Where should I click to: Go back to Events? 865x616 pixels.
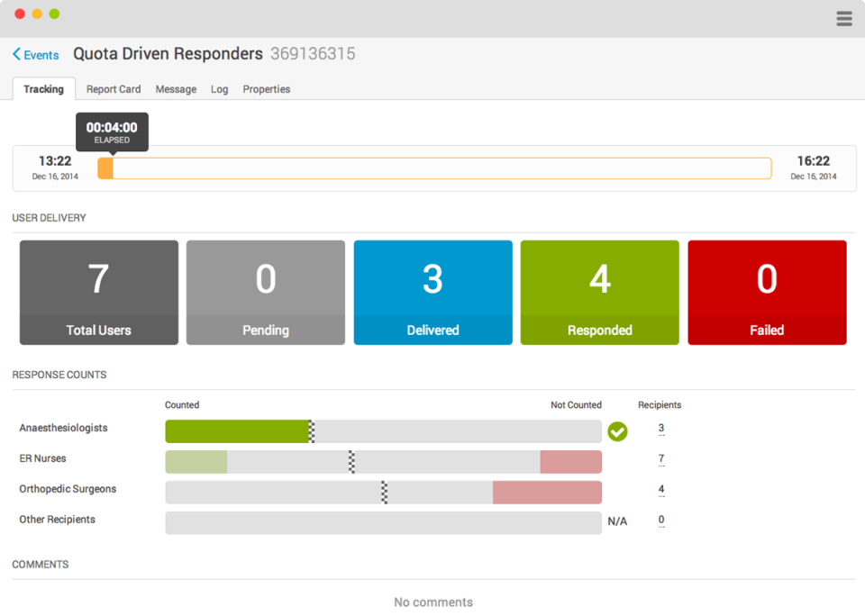[x=36, y=55]
